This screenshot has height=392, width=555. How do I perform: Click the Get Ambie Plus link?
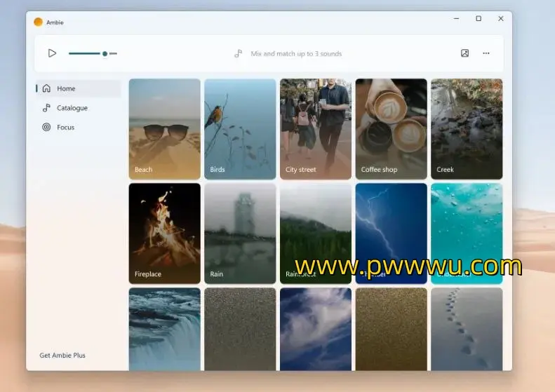[62, 356]
